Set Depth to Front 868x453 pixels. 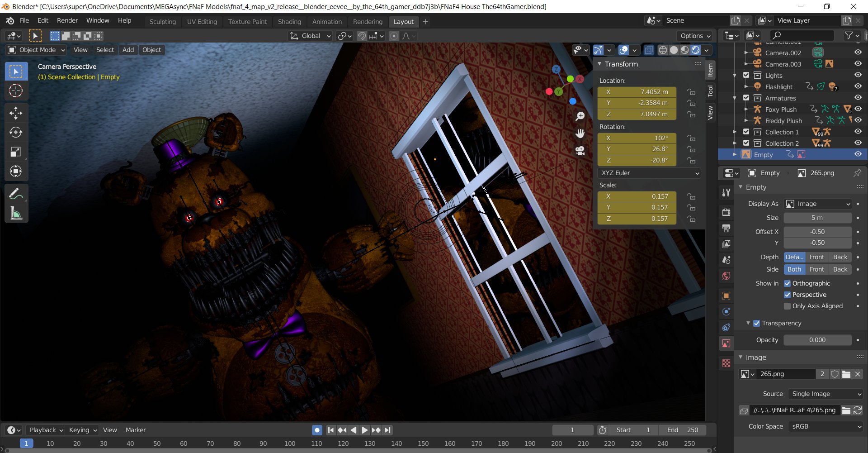click(x=816, y=257)
